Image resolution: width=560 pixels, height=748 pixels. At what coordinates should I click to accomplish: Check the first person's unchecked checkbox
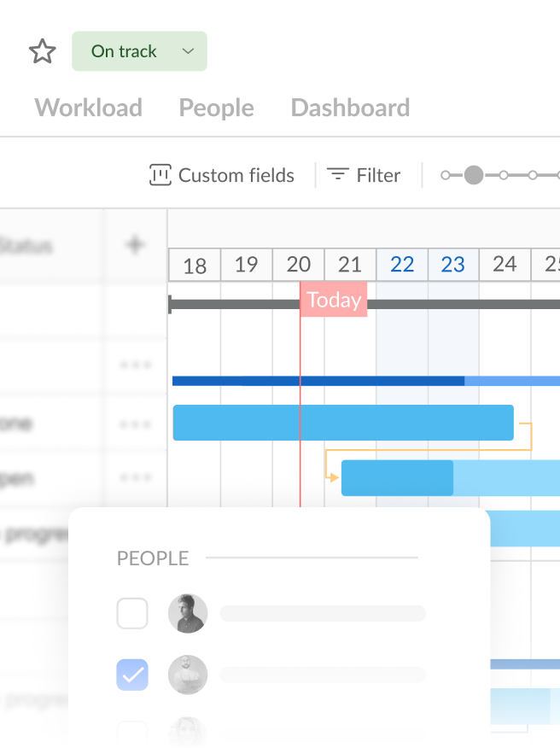[132, 613]
